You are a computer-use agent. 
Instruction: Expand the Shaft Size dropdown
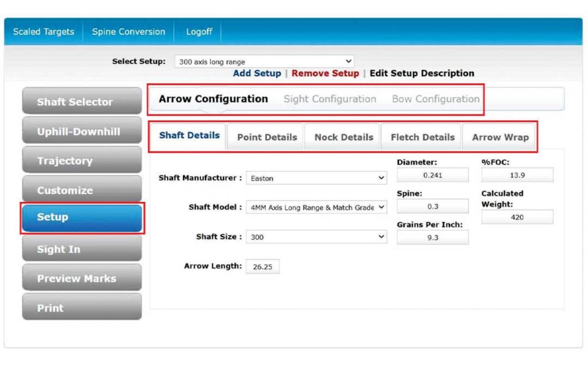tap(316, 237)
